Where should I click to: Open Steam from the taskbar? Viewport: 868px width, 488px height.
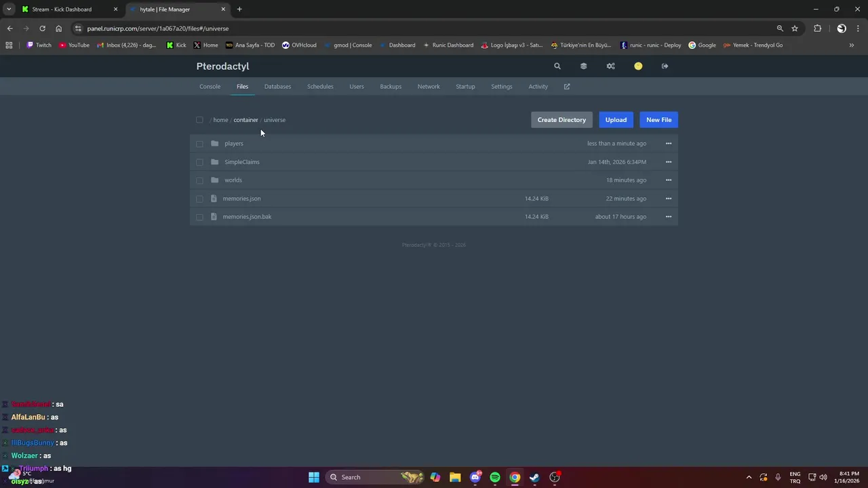point(534,477)
